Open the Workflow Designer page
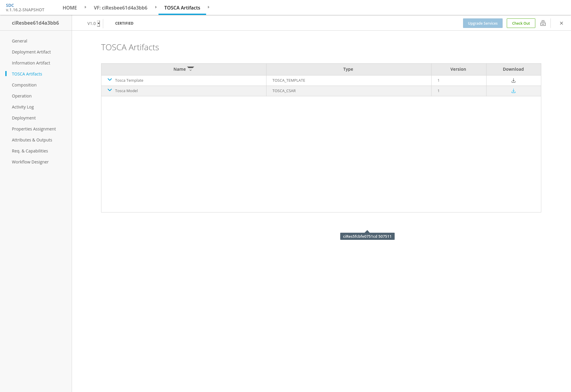 [30, 162]
